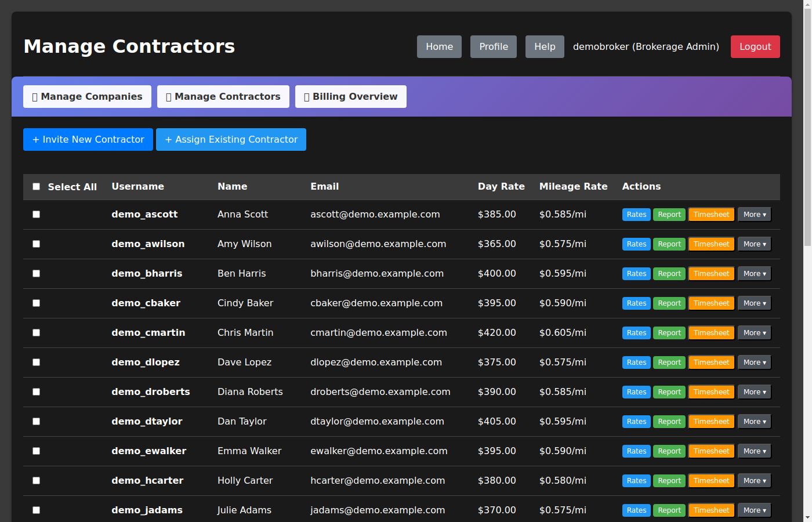Image resolution: width=812 pixels, height=522 pixels.
Task: Click the scrollbar up arrow
Action: tap(807, 5)
